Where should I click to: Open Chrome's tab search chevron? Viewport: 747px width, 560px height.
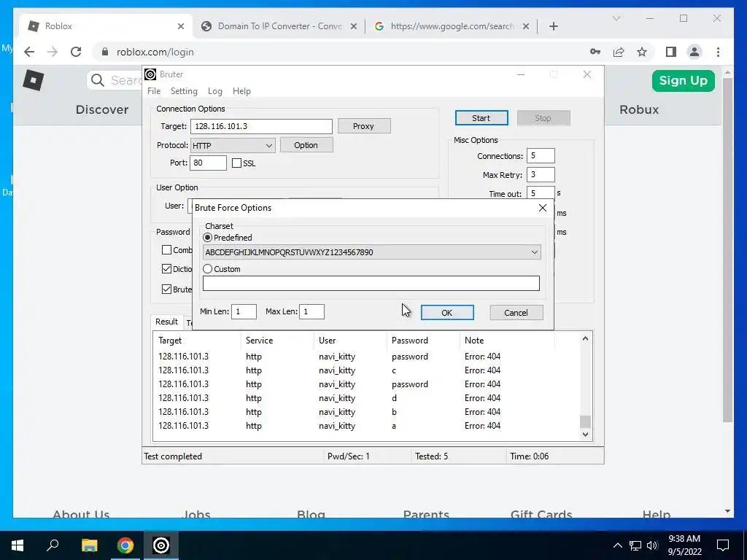[616, 18]
